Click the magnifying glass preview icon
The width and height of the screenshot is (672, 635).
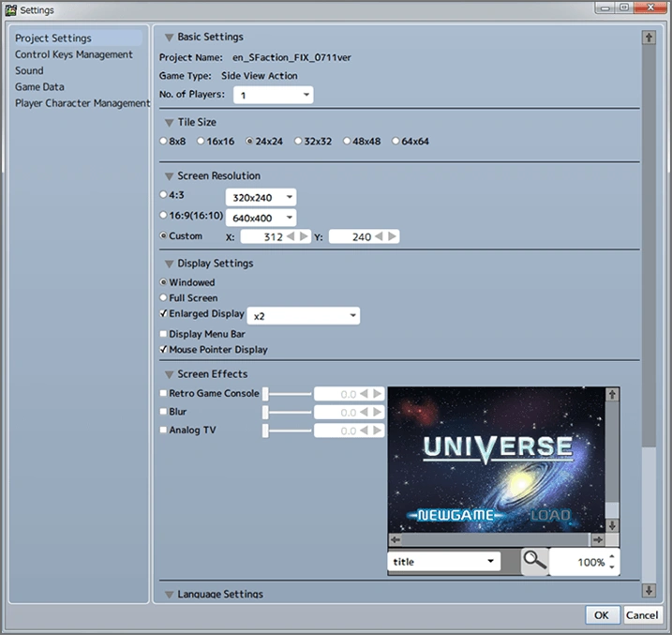534,561
